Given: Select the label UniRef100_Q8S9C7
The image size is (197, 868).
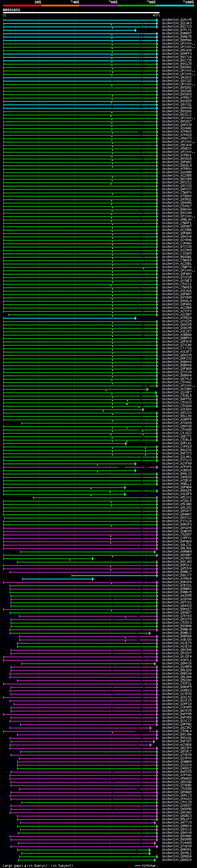Looking at the screenshot, I should pos(177,752).
